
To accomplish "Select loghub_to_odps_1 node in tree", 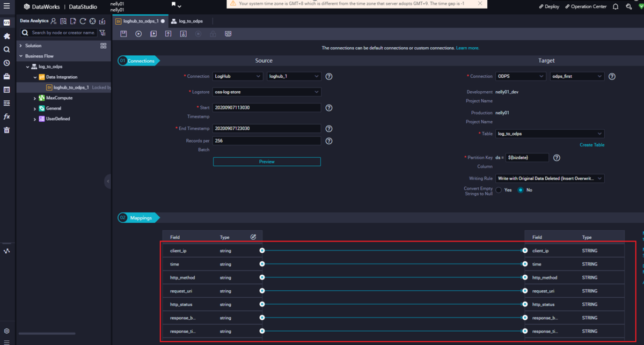I will click(71, 87).
